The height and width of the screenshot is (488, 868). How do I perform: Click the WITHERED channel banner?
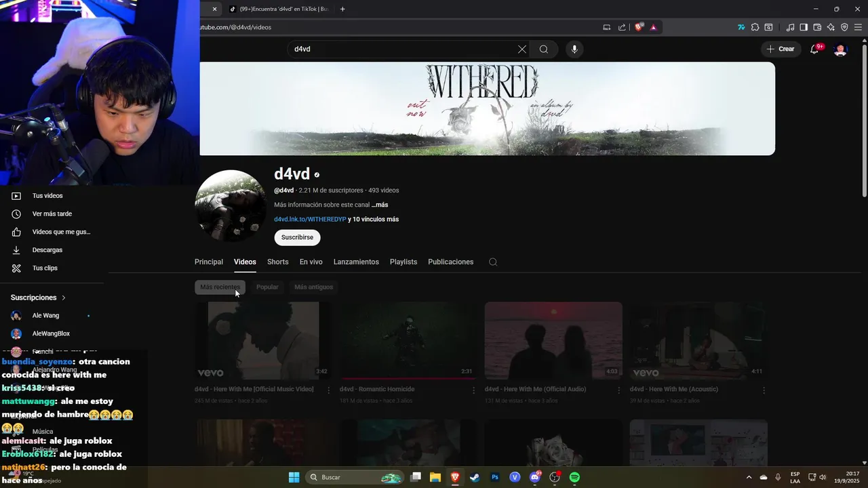(487, 108)
